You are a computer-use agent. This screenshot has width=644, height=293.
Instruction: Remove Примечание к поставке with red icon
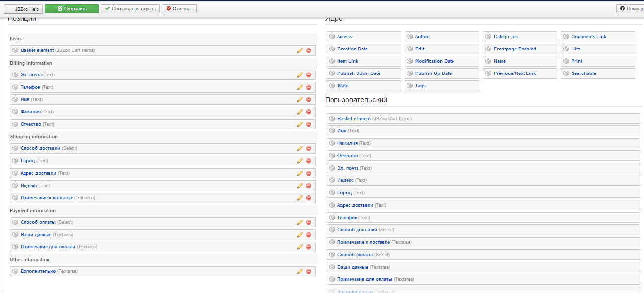click(309, 198)
